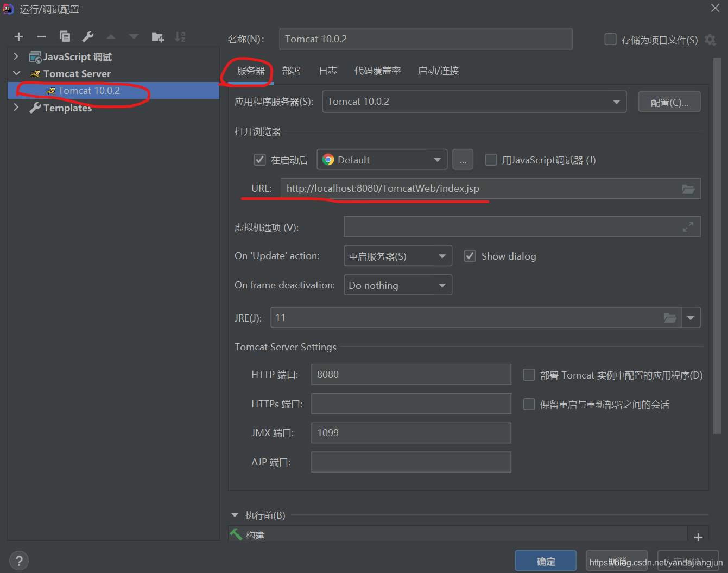The height and width of the screenshot is (573, 728).
Task: Click the browser ellipsis button
Action: click(463, 160)
